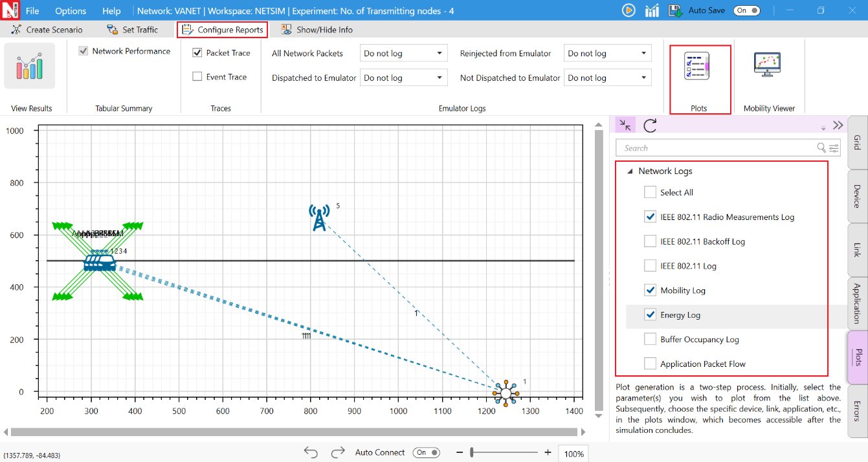The width and height of the screenshot is (868, 462).
Task: Click the collapse arrows icon in side panel
Action: 625,126
